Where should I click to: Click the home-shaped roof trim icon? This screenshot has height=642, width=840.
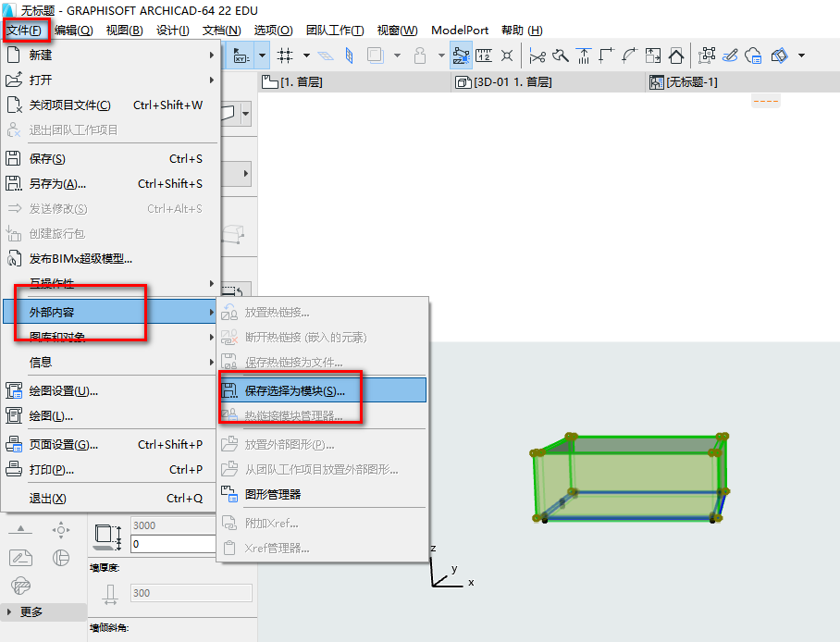676,56
